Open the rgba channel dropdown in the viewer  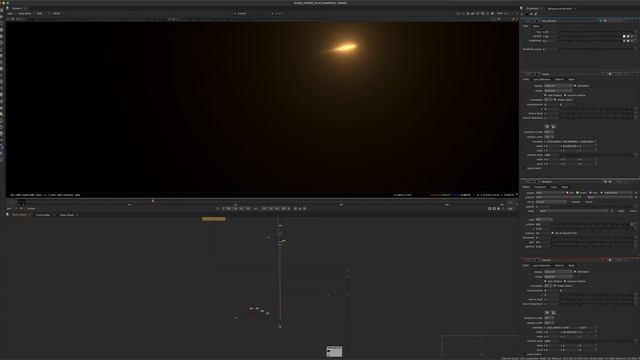(10, 13)
